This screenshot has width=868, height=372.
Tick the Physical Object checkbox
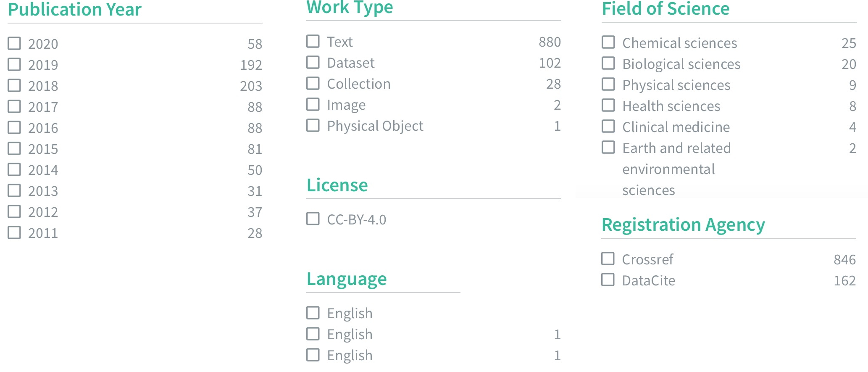[313, 125]
